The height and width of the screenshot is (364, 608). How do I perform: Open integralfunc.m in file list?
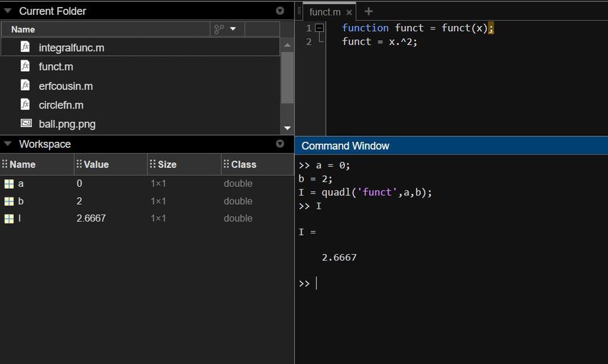click(71, 48)
